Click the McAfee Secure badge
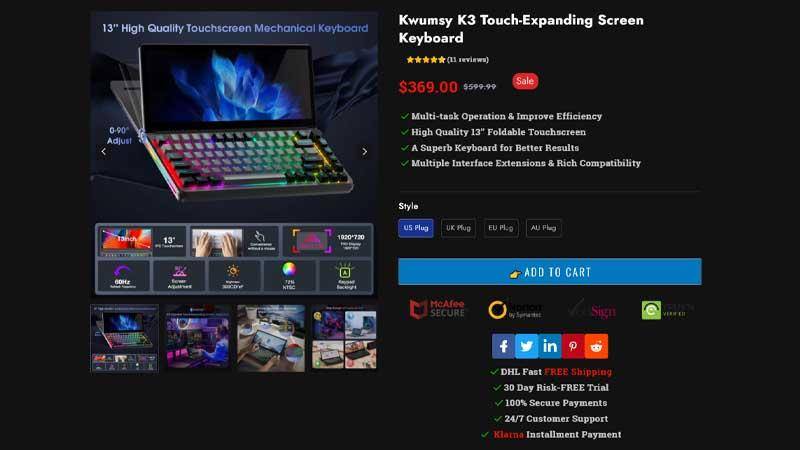The width and height of the screenshot is (800, 450). pyautogui.click(x=437, y=309)
